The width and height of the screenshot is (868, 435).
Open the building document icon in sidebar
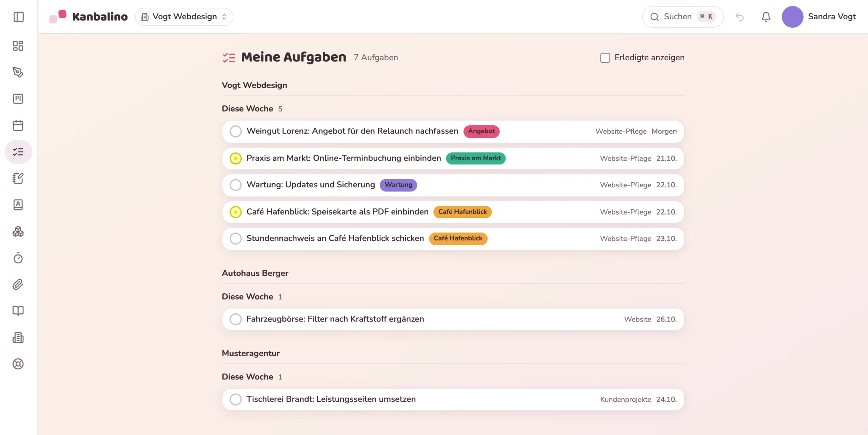(18, 337)
